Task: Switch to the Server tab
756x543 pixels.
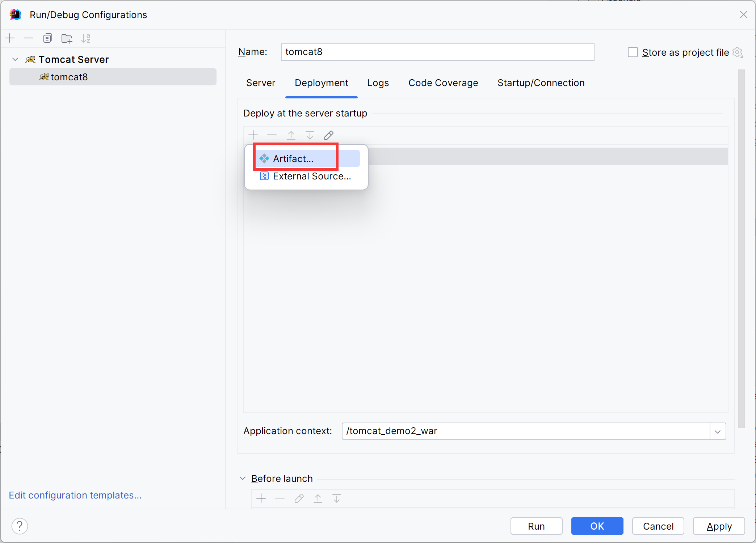Action: (261, 83)
